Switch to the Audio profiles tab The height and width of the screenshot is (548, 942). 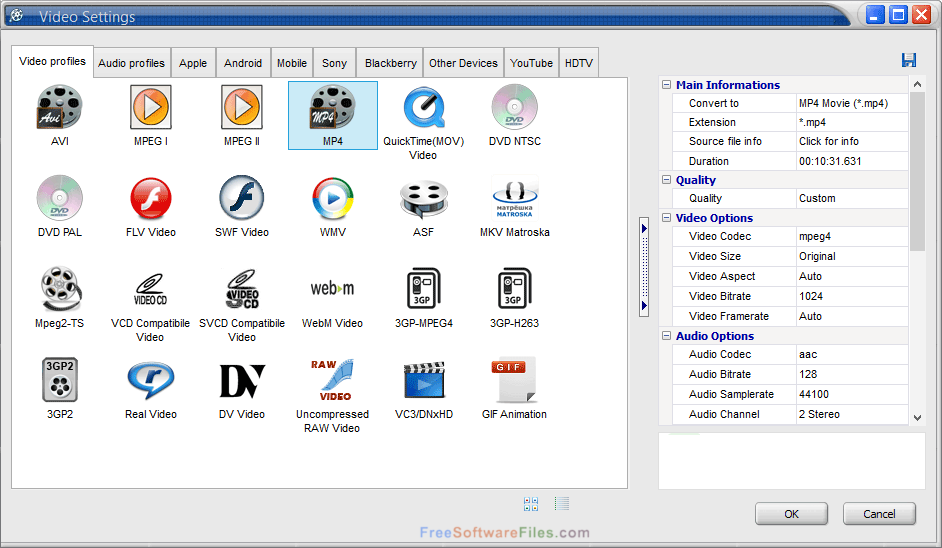(x=132, y=63)
